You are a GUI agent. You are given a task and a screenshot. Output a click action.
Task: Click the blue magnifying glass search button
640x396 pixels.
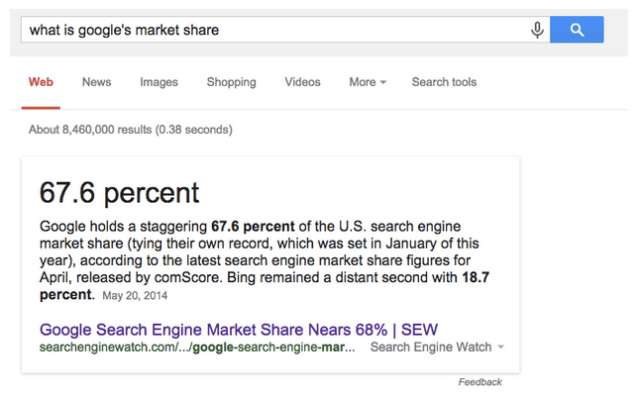click(577, 30)
